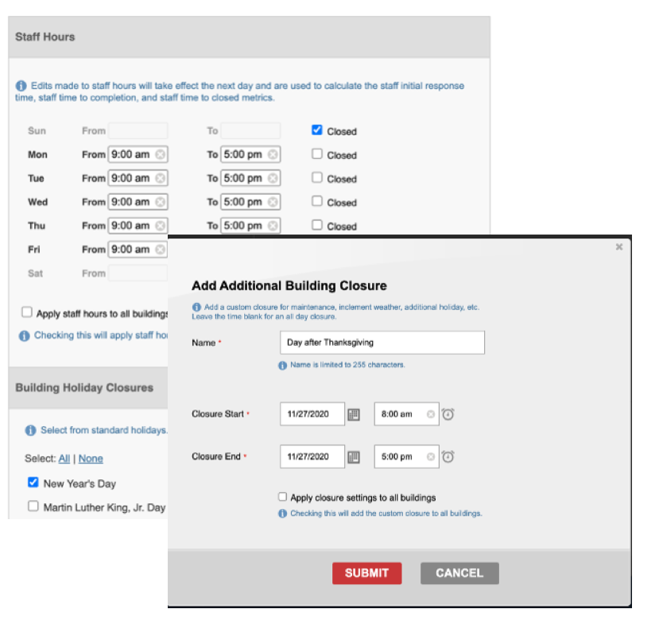Clear Tuesday's To 5:00 pm time

click(x=273, y=179)
